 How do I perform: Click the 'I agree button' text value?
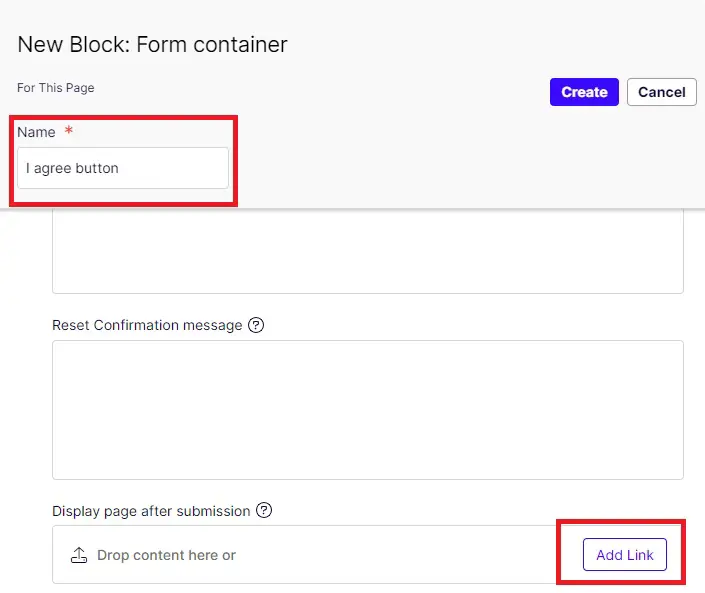(72, 168)
